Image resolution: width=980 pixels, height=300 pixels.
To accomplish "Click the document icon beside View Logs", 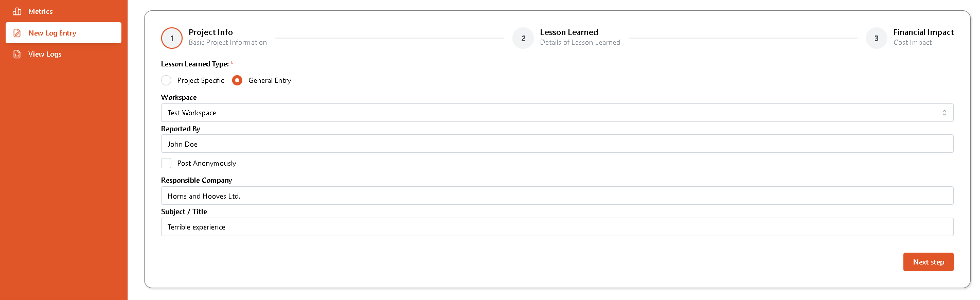I will 16,54.
